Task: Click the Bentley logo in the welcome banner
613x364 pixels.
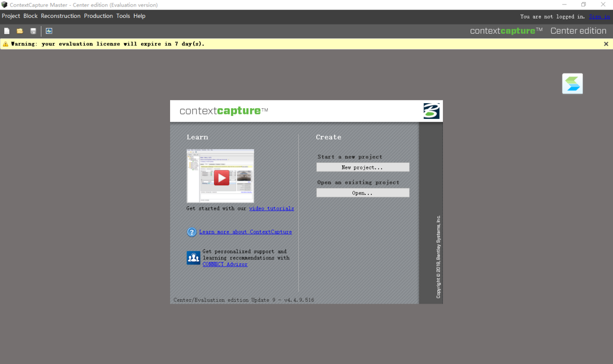Action: point(431,111)
